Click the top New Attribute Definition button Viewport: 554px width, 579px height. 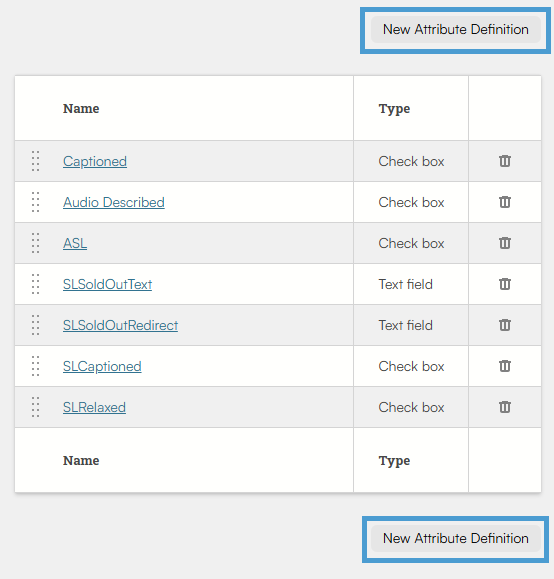(456, 30)
